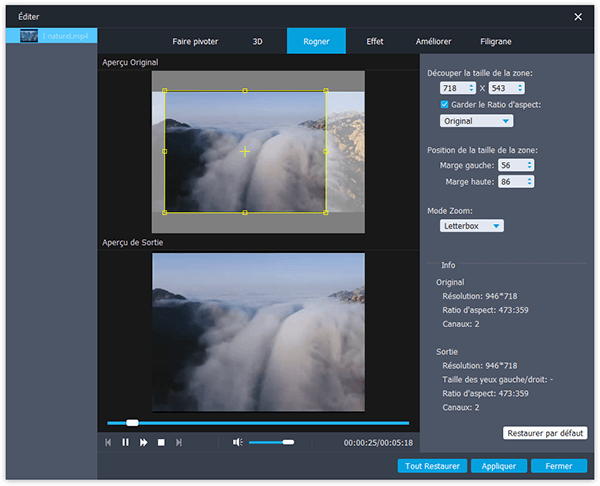This screenshot has height=486, width=600.
Task: Click the volume slider handle
Action: pyautogui.click(x=288, y=442)
